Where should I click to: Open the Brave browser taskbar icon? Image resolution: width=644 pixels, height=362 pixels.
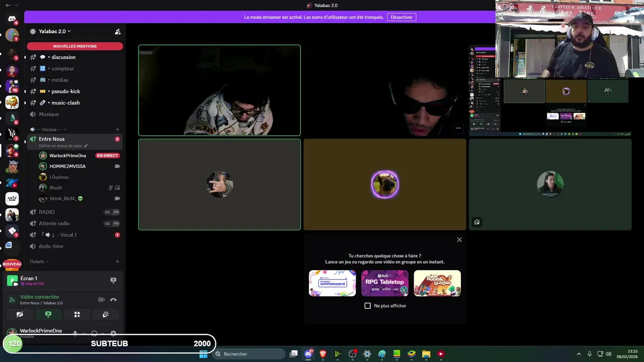tap(323, 354)
